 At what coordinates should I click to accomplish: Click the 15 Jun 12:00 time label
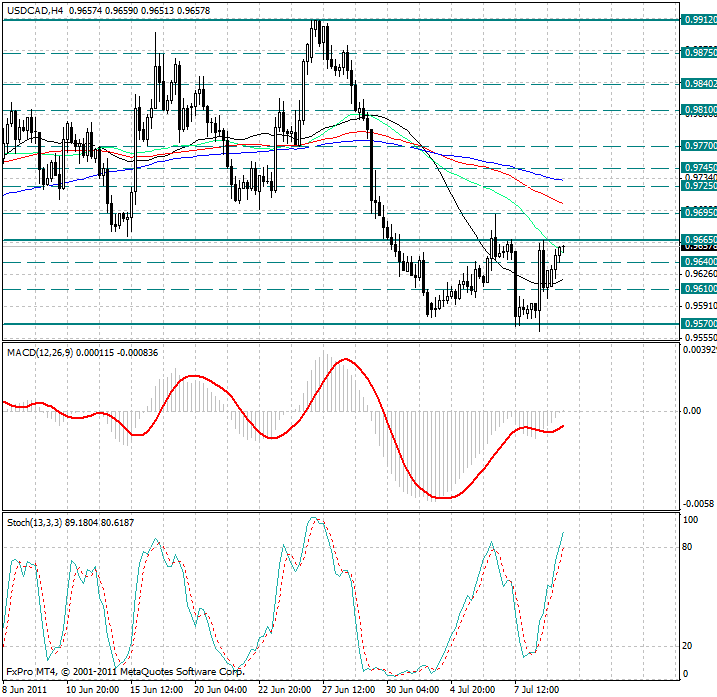click(157, 689)
